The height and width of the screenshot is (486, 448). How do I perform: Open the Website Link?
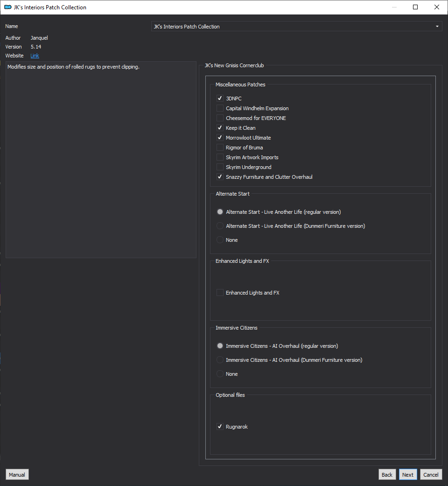(35, 56)
